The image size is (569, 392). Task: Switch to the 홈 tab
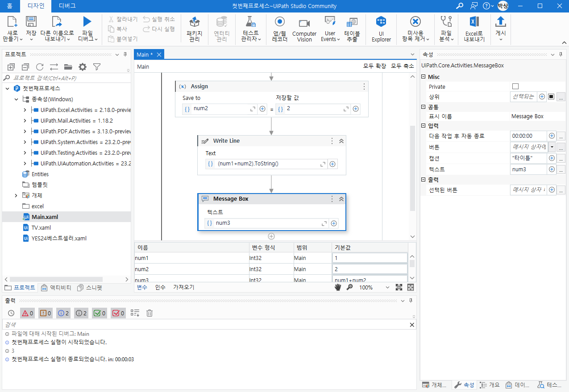coord(9,6)
